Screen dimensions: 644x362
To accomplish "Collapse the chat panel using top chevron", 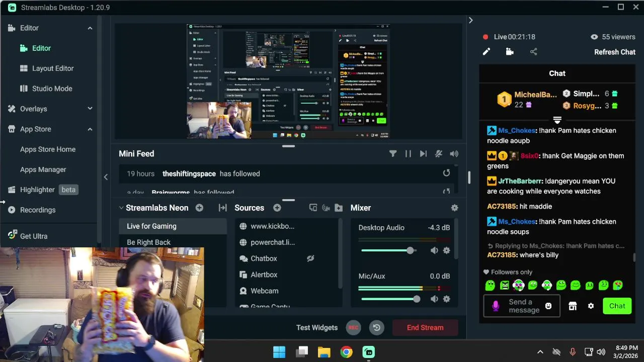I will point(470,20).
